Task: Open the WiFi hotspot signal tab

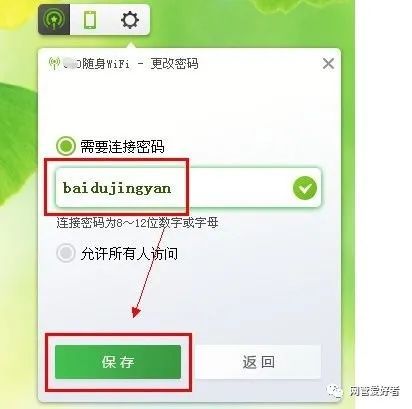Action: (54, 20)
